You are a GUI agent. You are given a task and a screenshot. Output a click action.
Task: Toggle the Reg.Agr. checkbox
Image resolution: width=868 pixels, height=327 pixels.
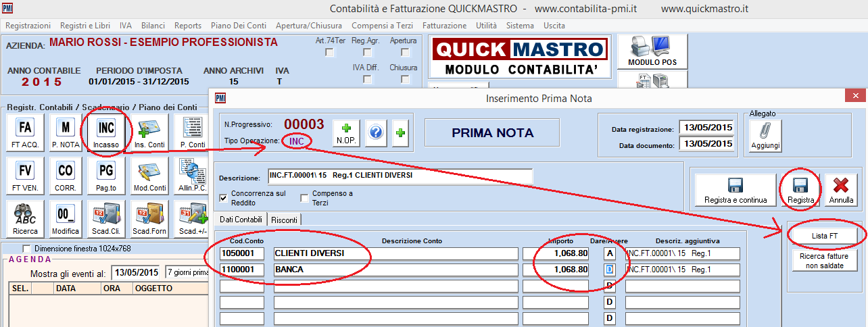pyautogui.click(x=367, y=52)
